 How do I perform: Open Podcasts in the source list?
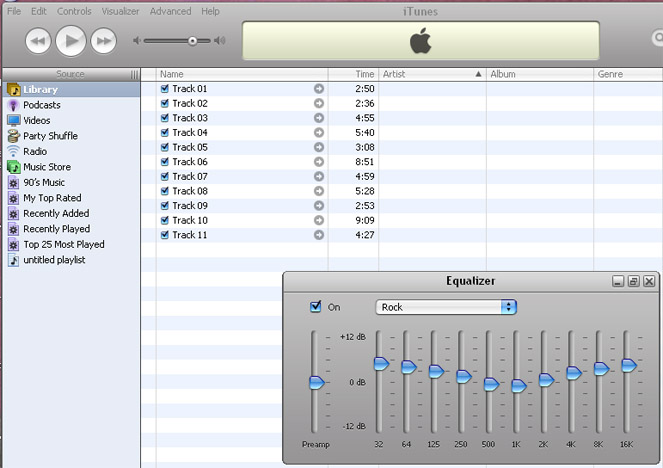click(x=41, y=105)
